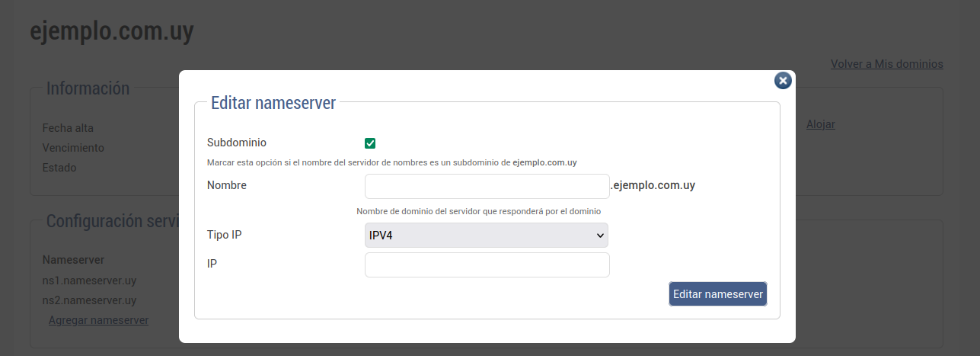The width and height of the screenshot is (980, 356).
Task: Click the Información section heading
Action: click(x=88, y=88)
